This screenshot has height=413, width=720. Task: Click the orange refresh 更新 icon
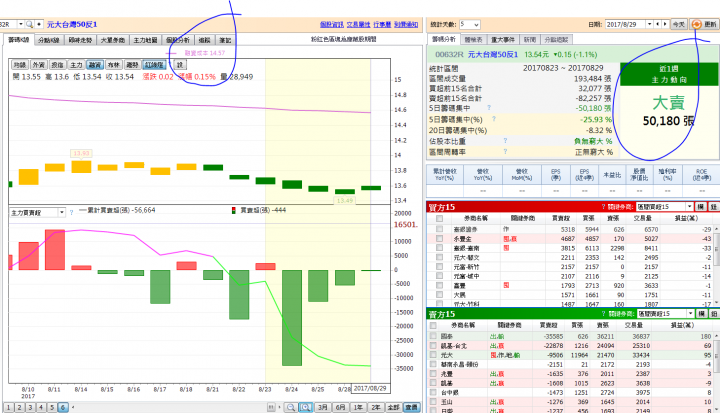point(697,24)
